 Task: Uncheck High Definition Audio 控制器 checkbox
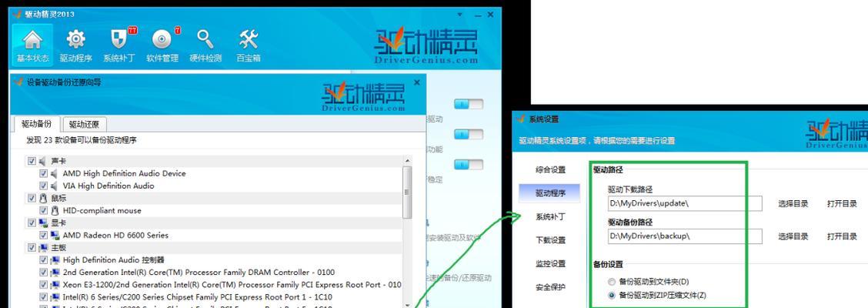[44, 259]
